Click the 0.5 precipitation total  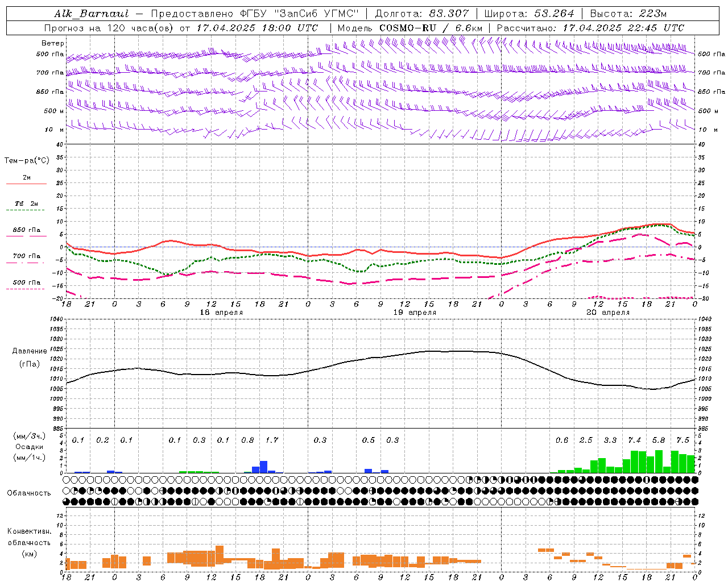[x=369, y=440]
